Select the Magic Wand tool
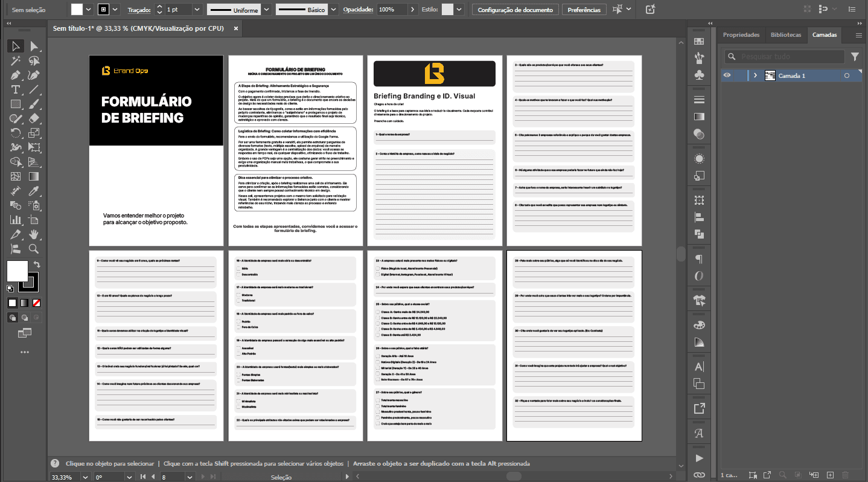This screenshot has height=482, width=868. (16, 60)
